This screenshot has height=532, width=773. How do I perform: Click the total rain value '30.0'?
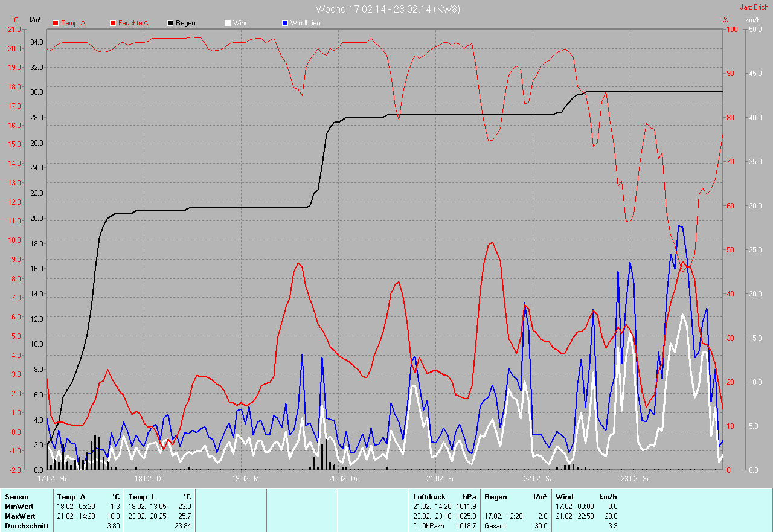point(541,526)
